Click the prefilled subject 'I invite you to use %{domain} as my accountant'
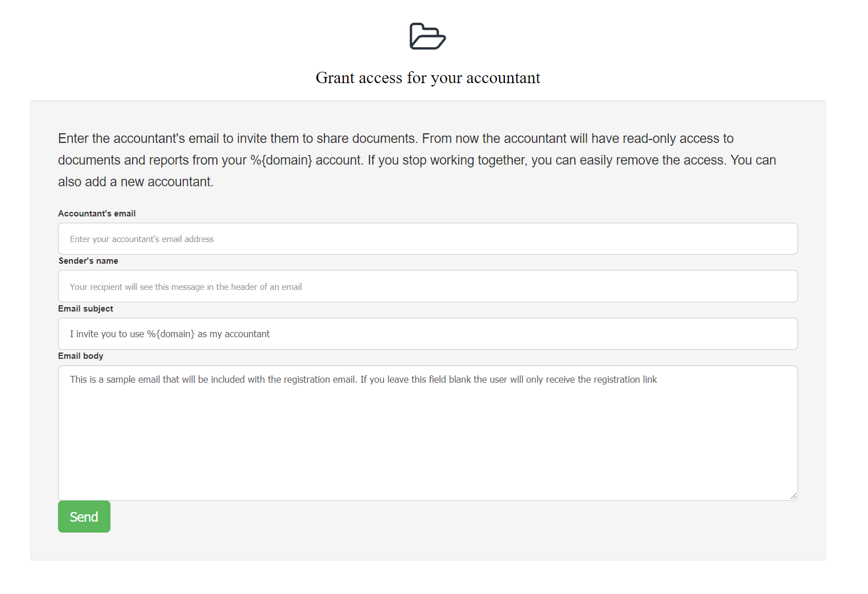This screenshot has width=868, height=594. (x=170, y=334)
